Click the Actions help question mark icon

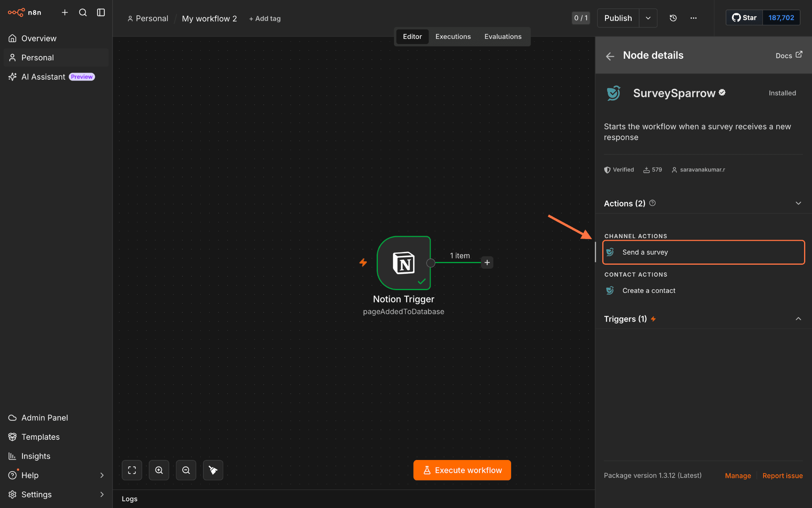point(653,203)
